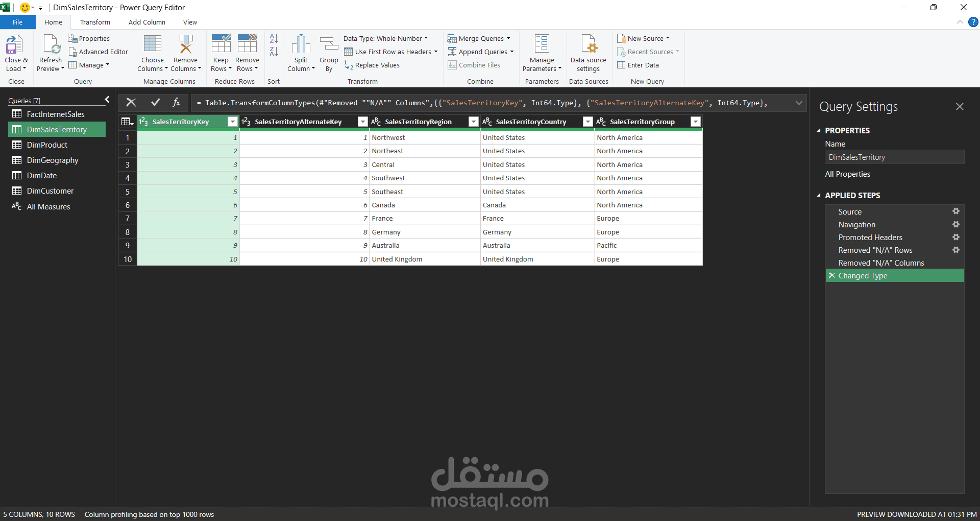Open gear settings for Removed N/A Rows step

(x=956, y=250)
